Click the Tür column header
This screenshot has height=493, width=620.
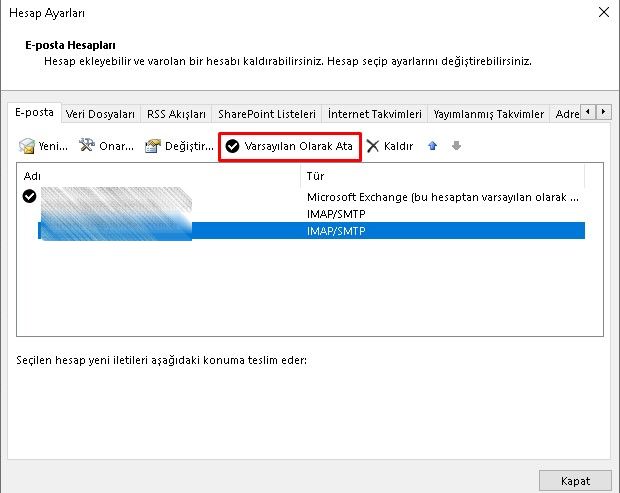(x=440, y=176)
